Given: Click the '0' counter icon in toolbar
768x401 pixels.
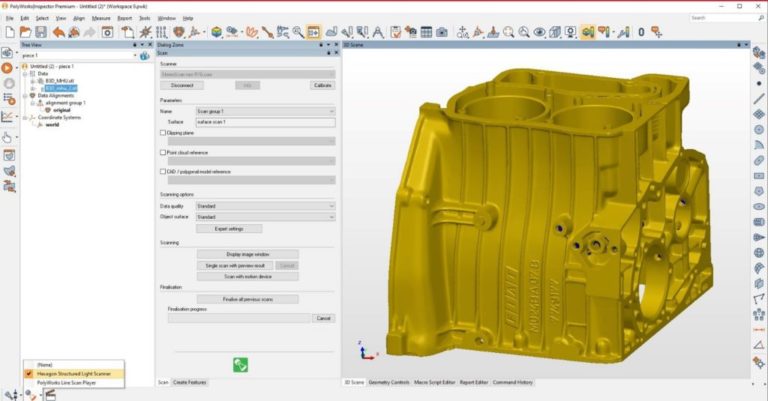Looking at the screenshot, I should [641, 32].
